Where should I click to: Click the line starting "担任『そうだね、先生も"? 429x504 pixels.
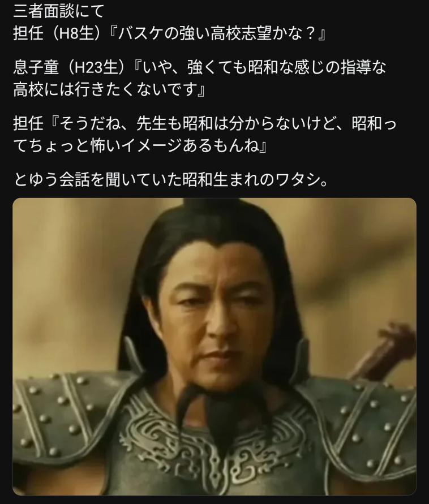point(205,123)
